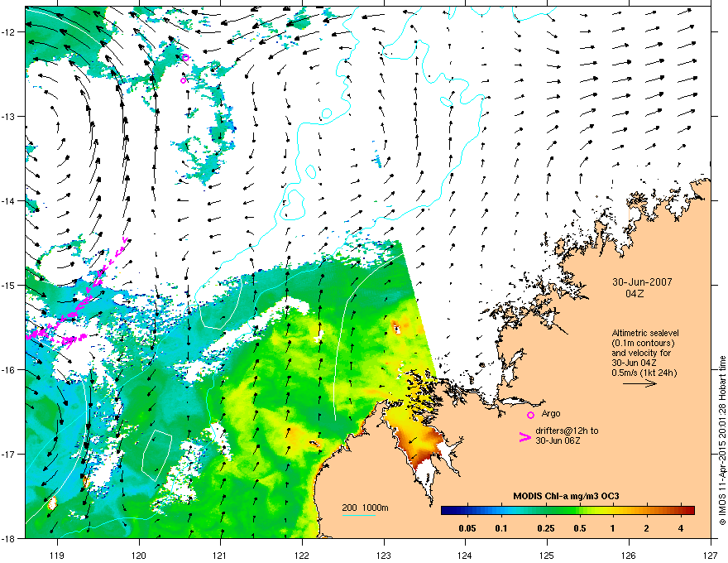Click the velocity scale arrow in legend
The height and width of the screenshot is (563, 728).
pos(639,383)
